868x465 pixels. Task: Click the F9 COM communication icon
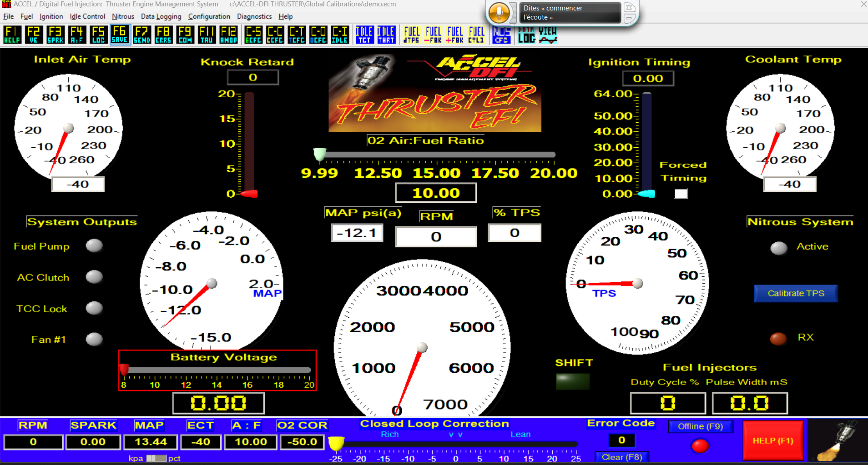pyautogui.click(x=185, y=35)
